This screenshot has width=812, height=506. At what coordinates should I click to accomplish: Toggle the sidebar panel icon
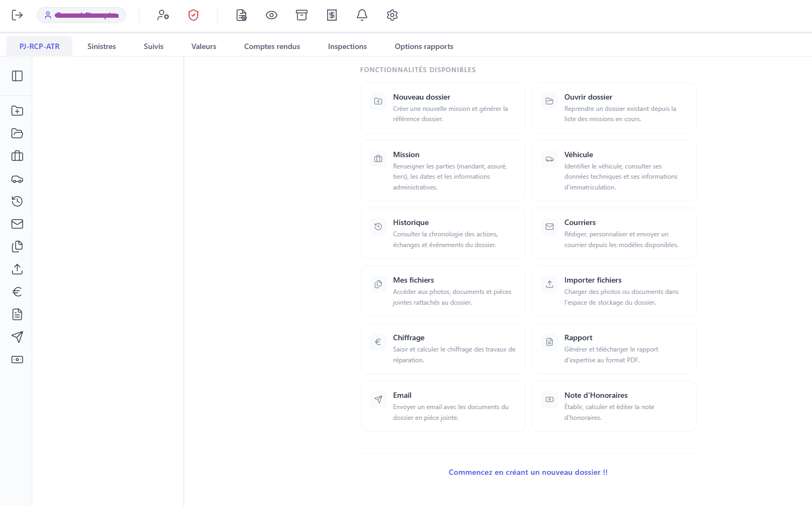pyautogui.click(x=17, y=76)
